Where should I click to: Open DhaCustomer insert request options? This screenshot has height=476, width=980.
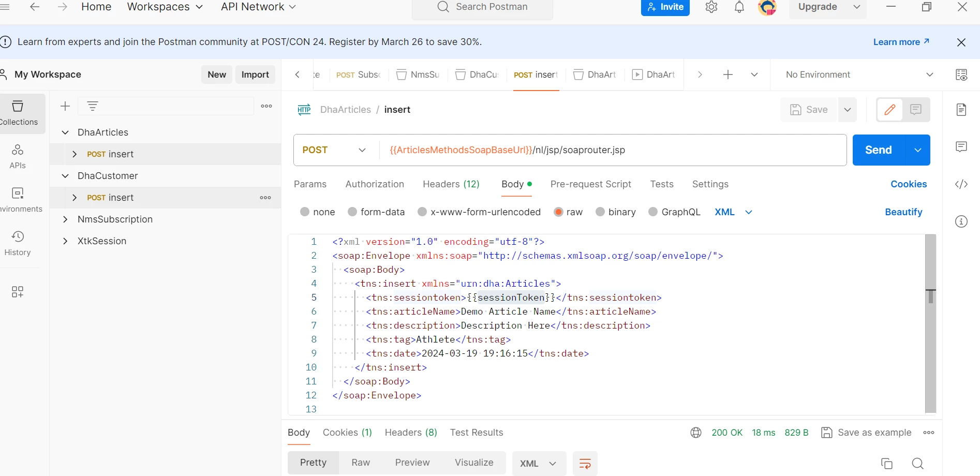265,198
